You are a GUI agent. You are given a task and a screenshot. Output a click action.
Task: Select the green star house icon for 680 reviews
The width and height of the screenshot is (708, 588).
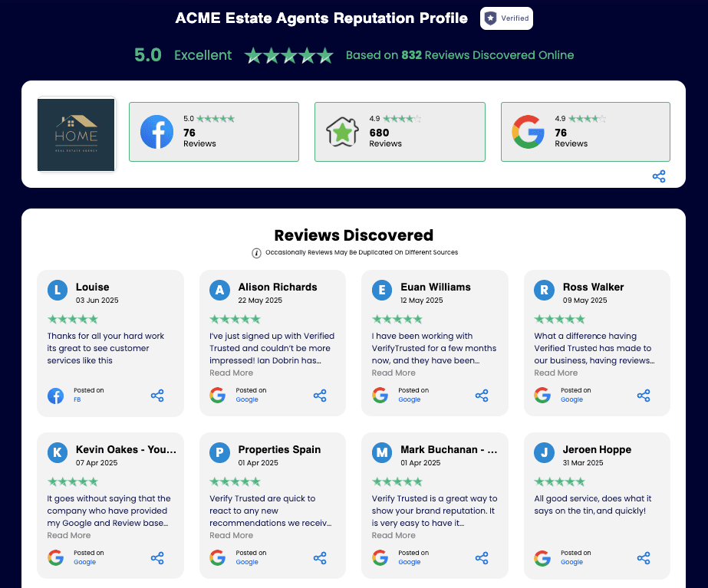pos(342,132)
